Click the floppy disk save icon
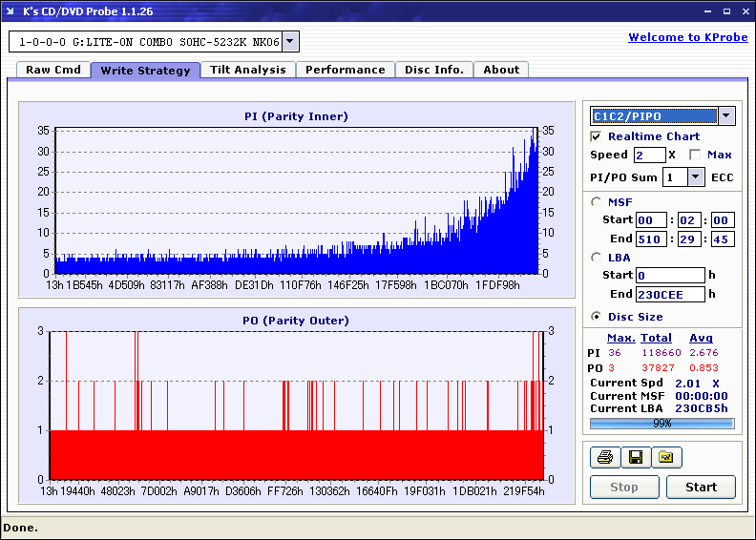756x540 pixels. coord(635,458)
